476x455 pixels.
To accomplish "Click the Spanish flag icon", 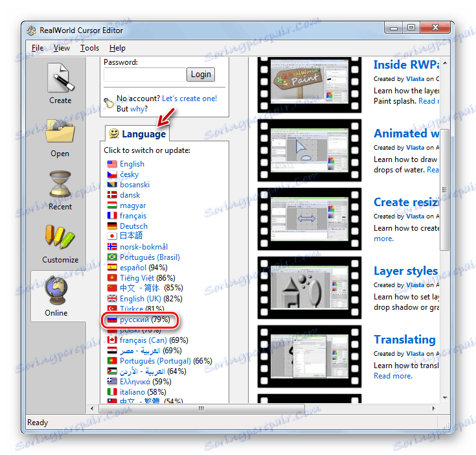I will (x=112, y=267).
